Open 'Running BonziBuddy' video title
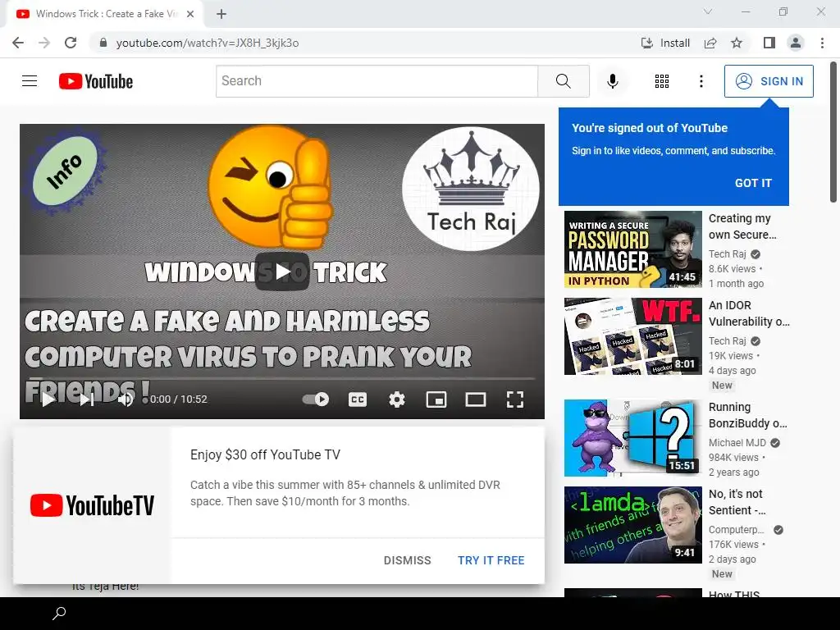The height and width of the screenshot is (630, 840). (748, 415)
